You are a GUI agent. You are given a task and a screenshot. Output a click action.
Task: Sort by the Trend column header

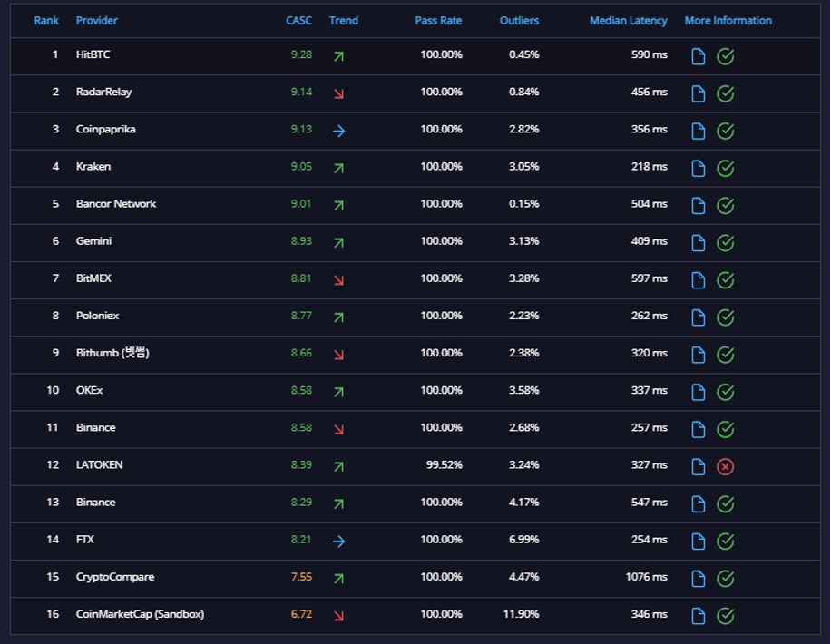click(344, 21)
